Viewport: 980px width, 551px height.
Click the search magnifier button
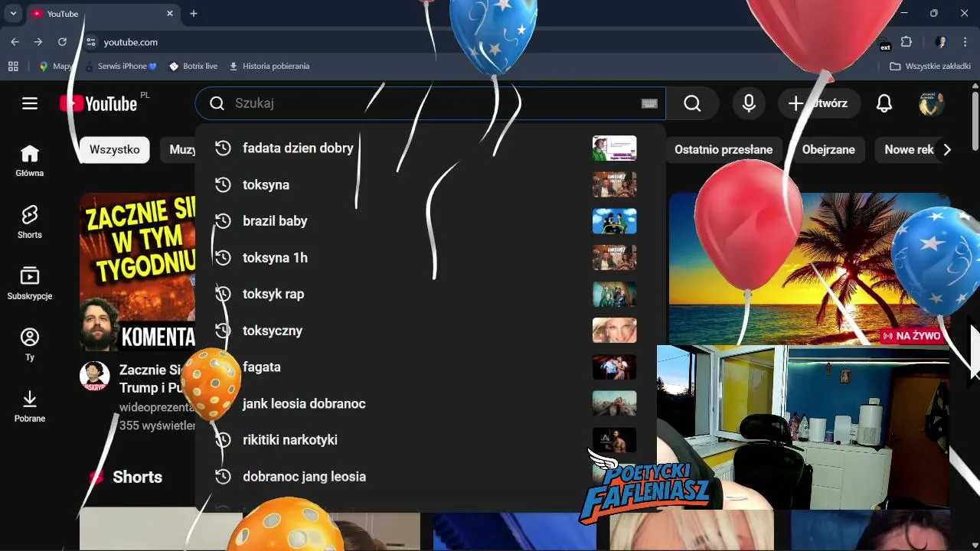coord(692,103)
